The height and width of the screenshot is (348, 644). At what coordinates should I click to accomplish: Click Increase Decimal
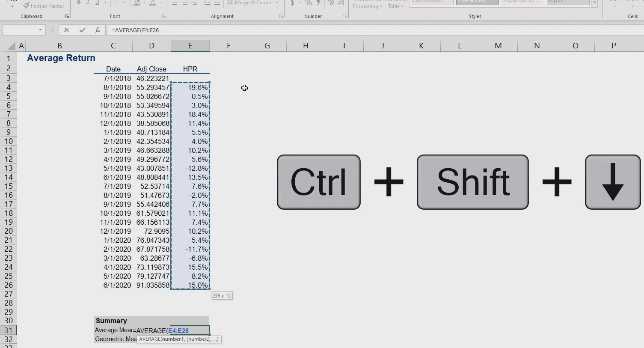[x=331, y=3]
